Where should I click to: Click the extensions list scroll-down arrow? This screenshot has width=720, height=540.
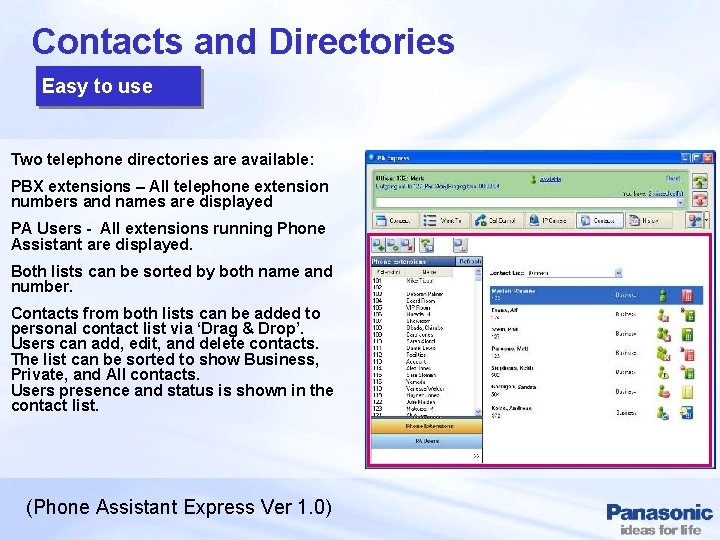pos(478,412)
